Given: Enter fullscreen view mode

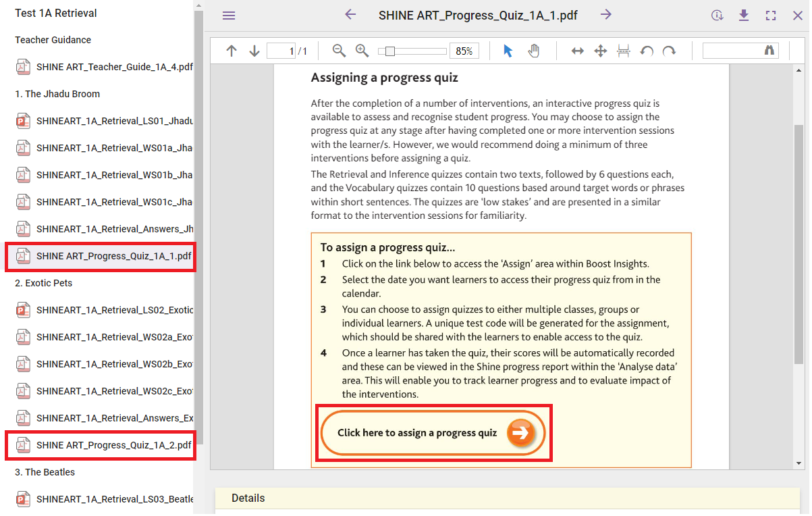Looking at the screenshot, I should pyautogui.click(x=771, y=16).
